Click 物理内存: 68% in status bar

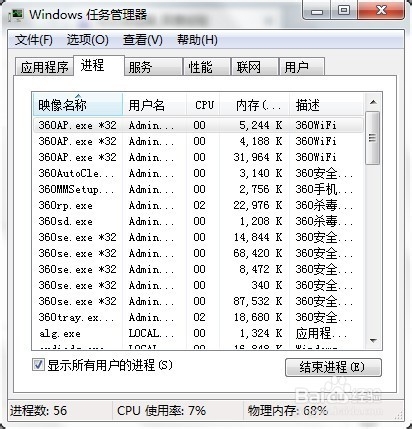pyautogui.click(x=287, y=410)
